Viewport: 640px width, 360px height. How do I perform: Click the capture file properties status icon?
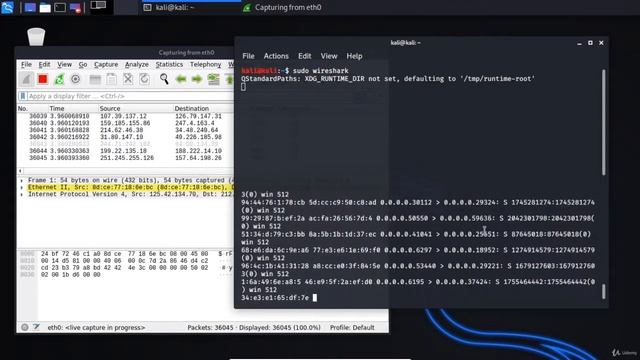(36, 327)
